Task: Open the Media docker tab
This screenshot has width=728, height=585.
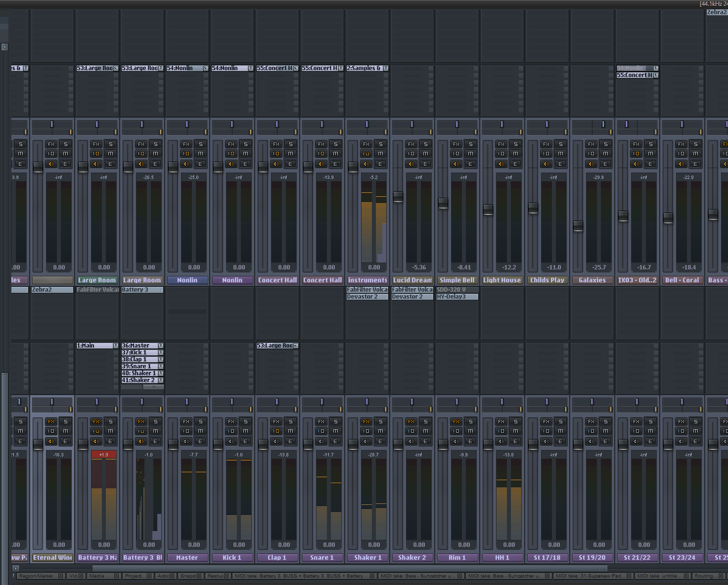Action: click(103, 576)
